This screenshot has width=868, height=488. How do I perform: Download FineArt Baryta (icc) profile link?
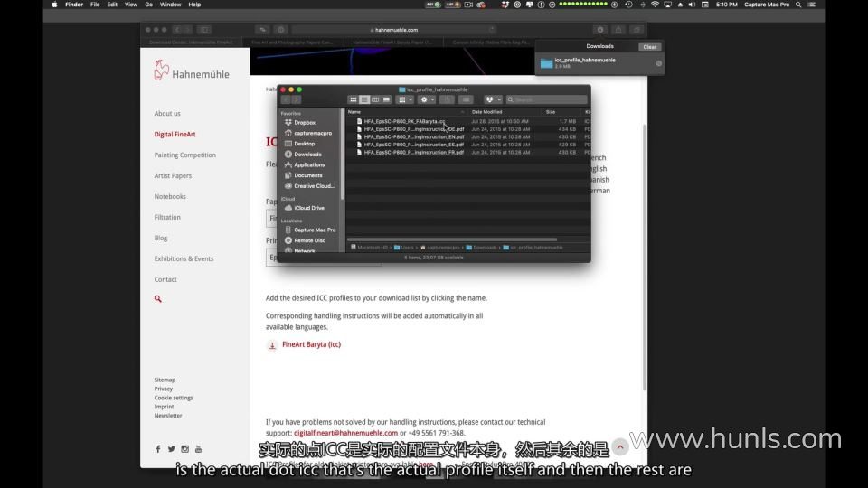click(311, 344)
